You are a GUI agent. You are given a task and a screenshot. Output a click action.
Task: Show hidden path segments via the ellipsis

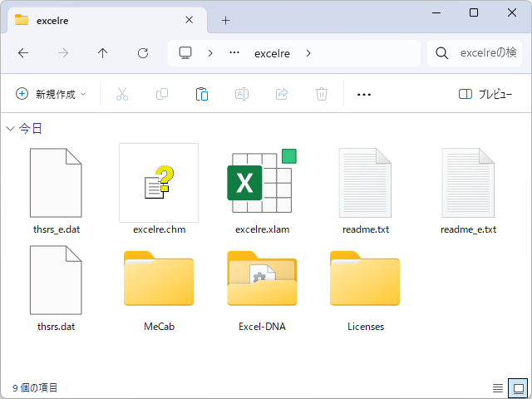(234, 53)
